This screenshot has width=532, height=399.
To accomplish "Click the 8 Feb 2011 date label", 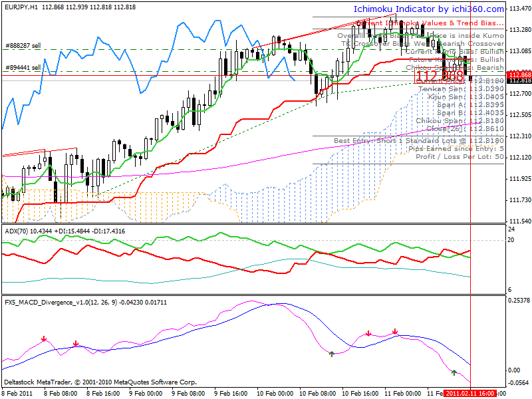I will pyautogui.click(x=17, y=394).
